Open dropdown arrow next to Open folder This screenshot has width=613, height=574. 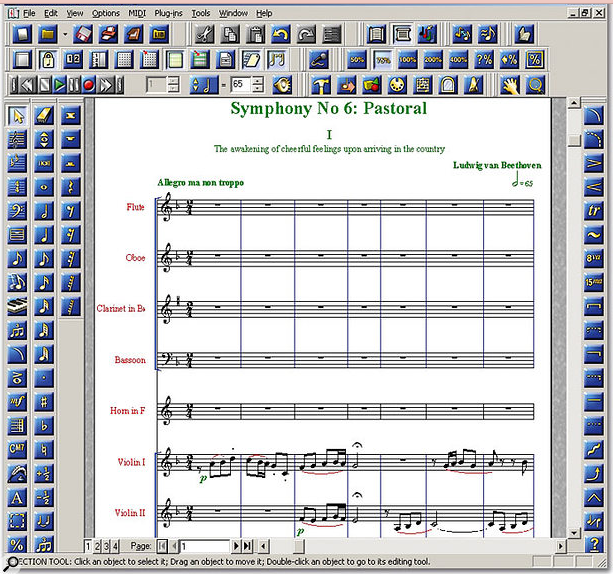(65, 34)
